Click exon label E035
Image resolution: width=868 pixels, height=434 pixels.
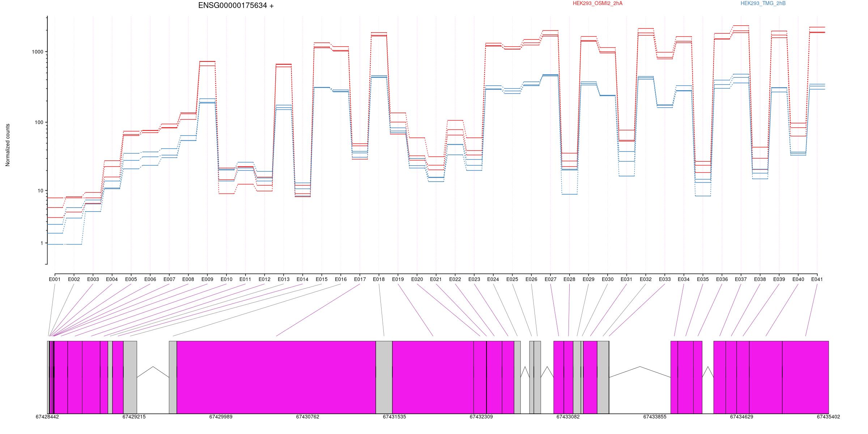[x=703, y=279]
